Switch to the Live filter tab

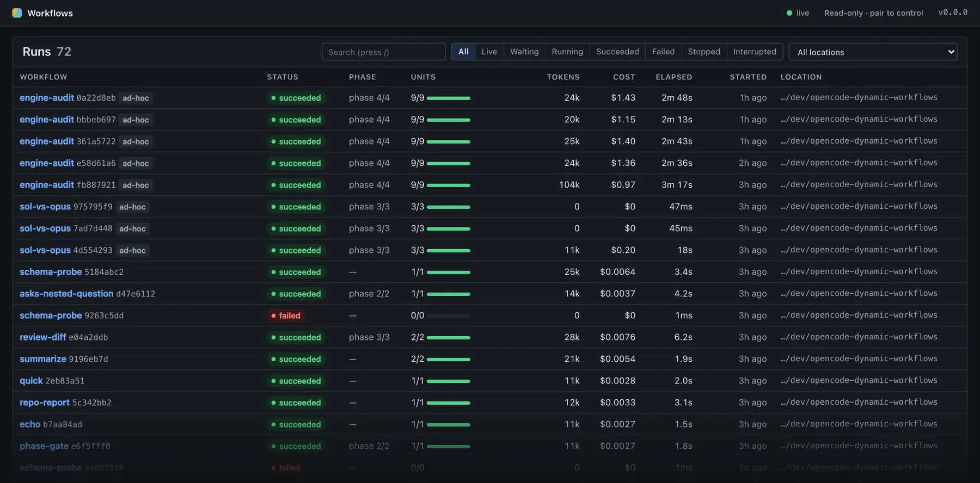click(489, 52)
